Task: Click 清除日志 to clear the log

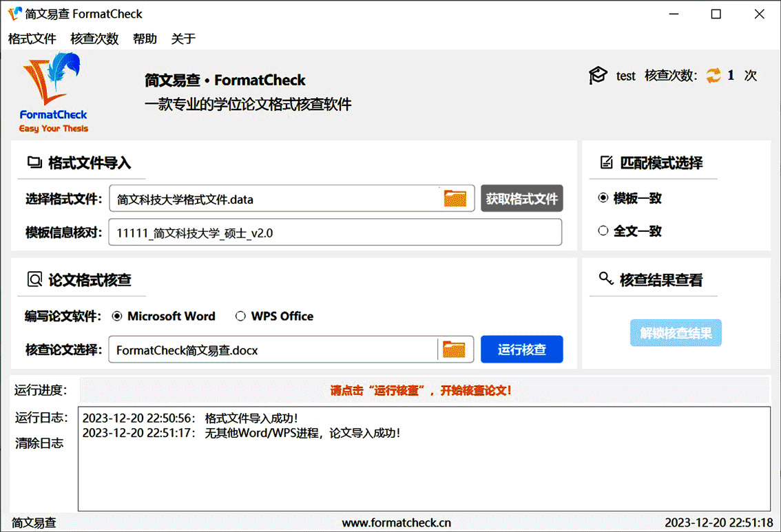Action: click(39, 443)
